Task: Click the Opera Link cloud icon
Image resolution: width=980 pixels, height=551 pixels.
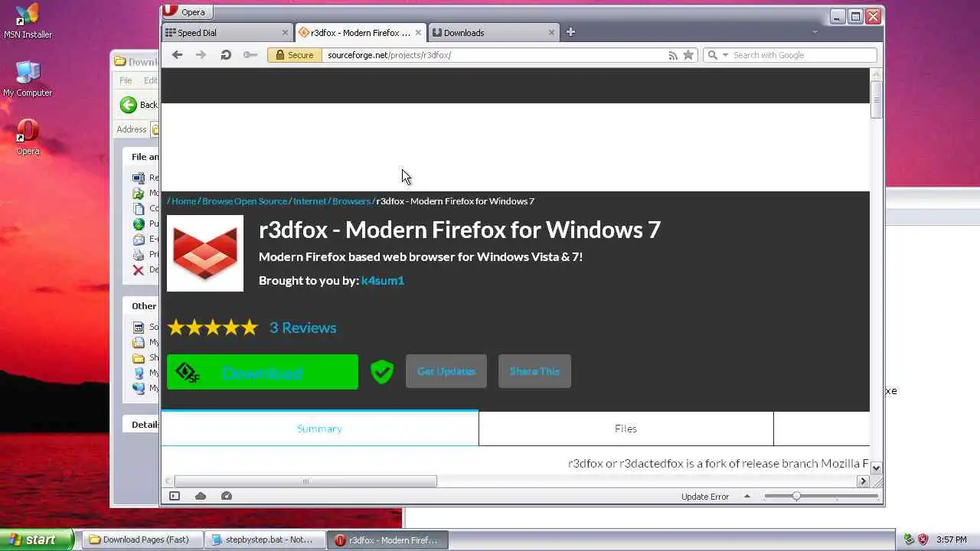Action: (201, 496)
